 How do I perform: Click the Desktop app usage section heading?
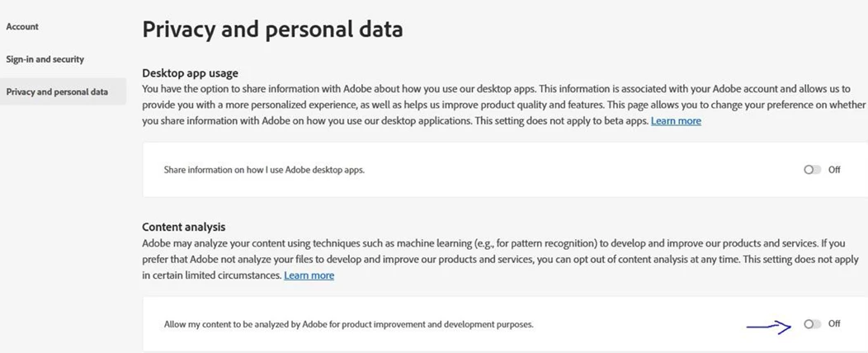(190, 73)
